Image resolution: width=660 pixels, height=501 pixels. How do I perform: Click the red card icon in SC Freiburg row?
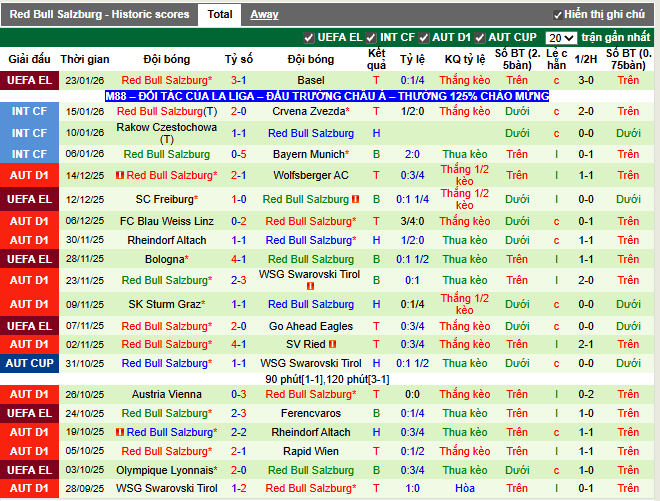[x=356, y=199]
